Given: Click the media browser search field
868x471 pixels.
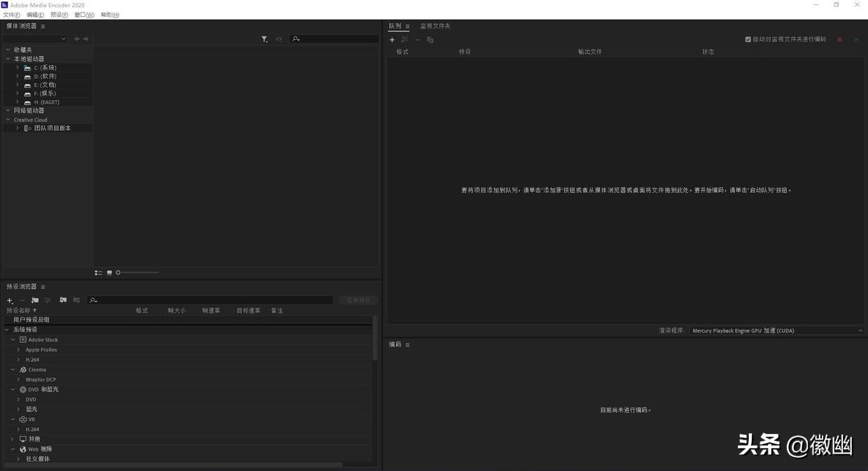Looking at the screenshot, I should [x=334, y=39].
